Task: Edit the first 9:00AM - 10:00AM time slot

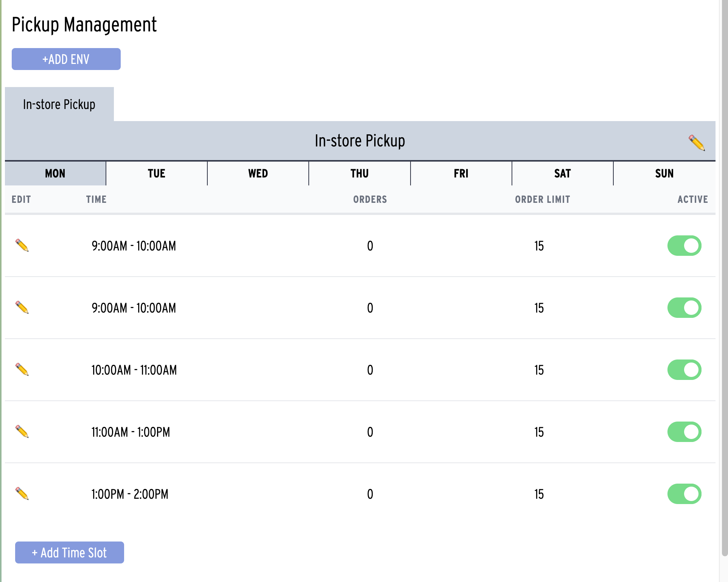Action: pyautogui.click(x=22, y=246)
